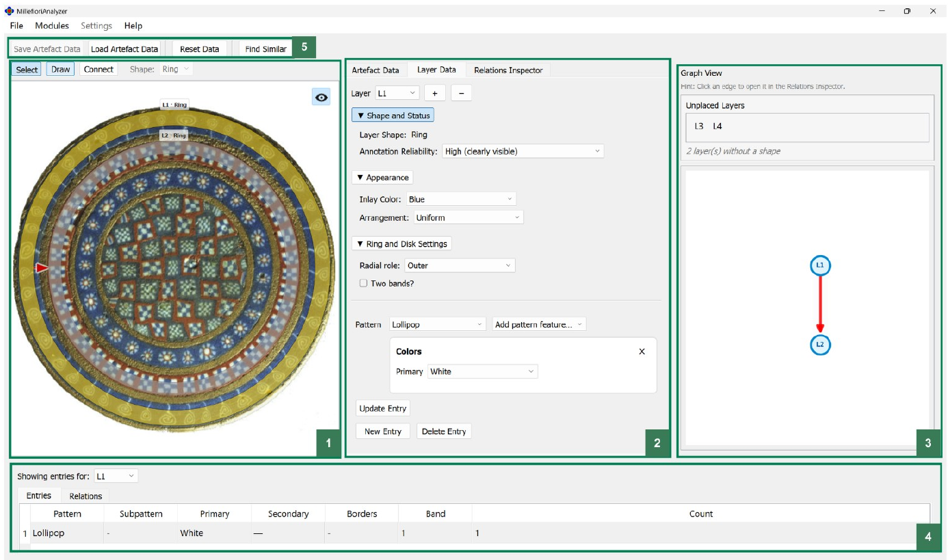Click the Reset Data button

coord(200,49)
